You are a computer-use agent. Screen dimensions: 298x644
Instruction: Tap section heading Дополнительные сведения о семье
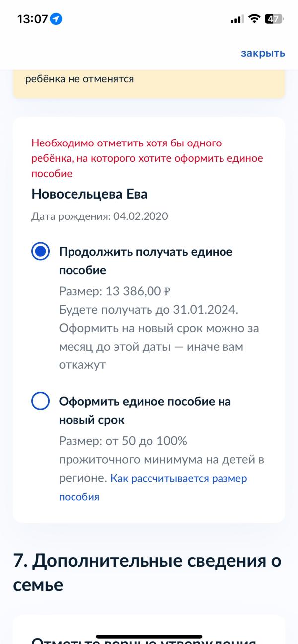[x=147, y=572]
